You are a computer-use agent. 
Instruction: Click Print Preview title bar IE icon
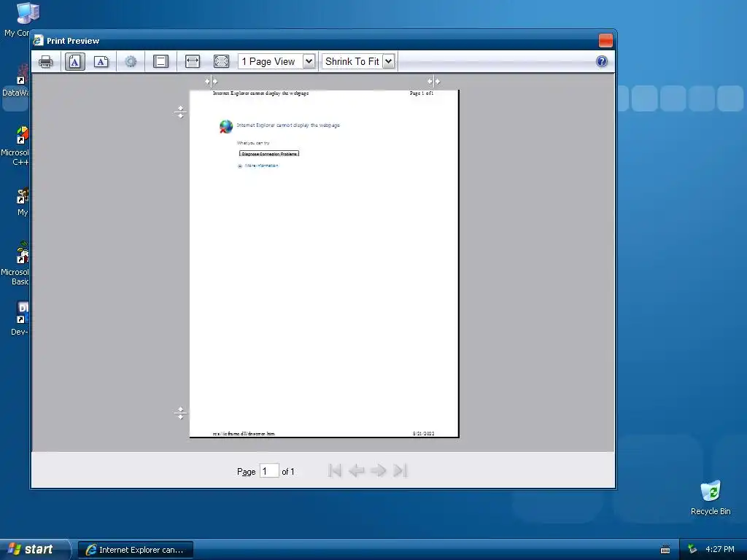tap(38, 41)
